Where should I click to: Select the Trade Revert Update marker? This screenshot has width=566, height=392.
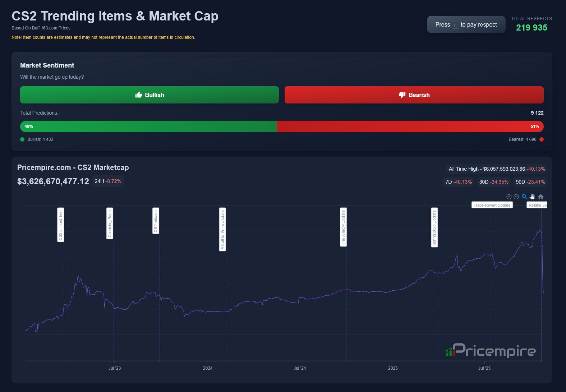pos(492,205)
